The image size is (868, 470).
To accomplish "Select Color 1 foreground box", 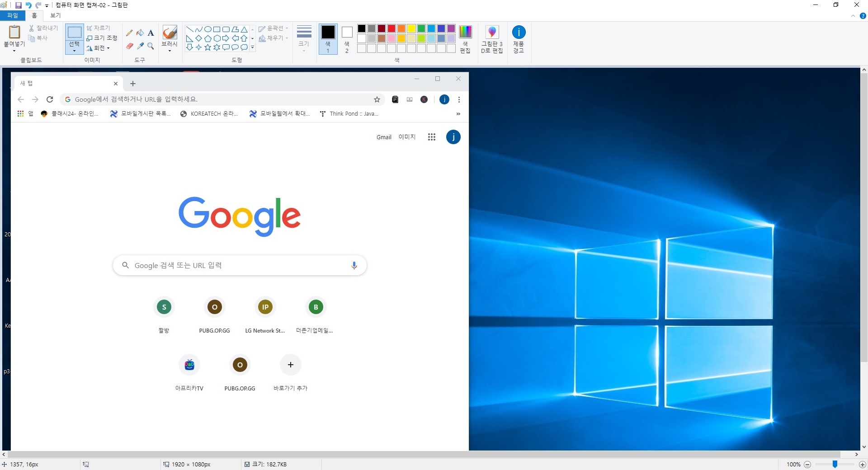I will click(x=328, y=39).
